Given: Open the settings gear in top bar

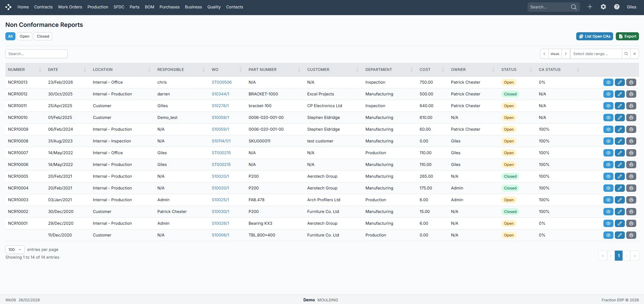Looking at the screenshot, I should click(x=603, y=7).
